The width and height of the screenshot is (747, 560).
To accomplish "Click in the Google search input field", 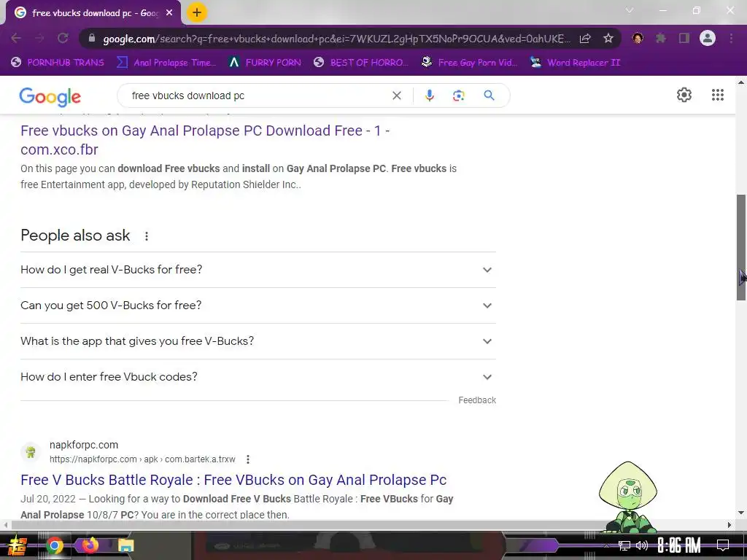I will tap(258, 96).
